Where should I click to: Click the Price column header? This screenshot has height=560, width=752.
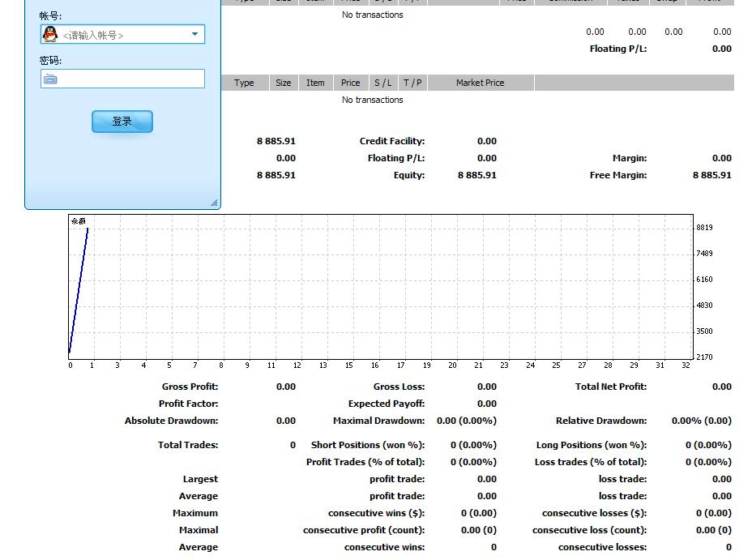(x=350, y=83)
